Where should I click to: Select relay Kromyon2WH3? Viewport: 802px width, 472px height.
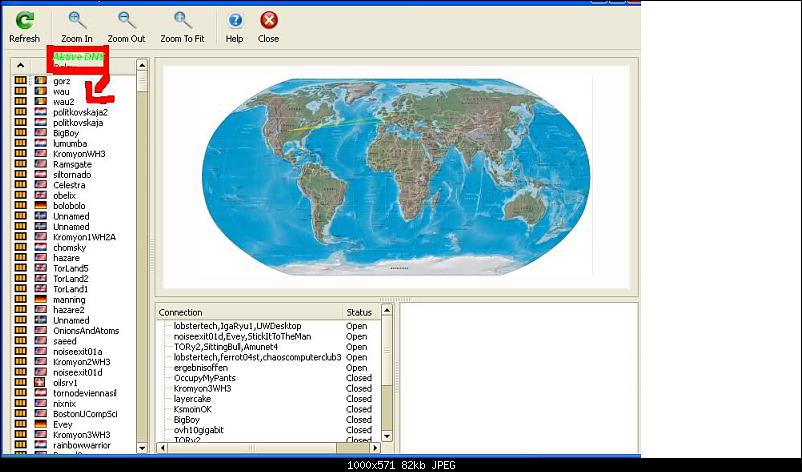82,362
